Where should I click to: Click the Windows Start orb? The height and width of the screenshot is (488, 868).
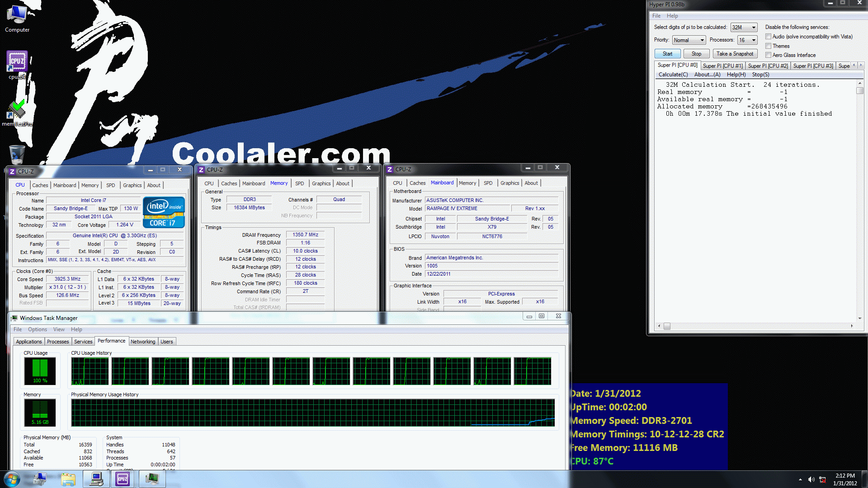coord(12,479)
